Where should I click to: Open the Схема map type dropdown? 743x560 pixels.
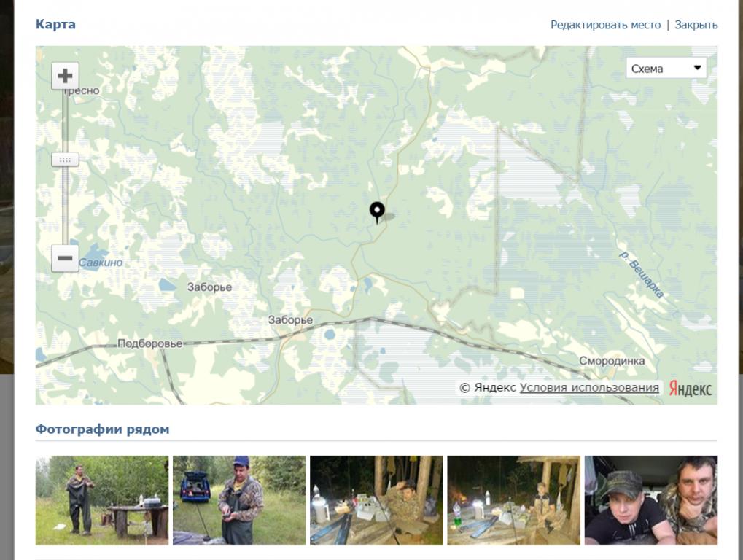[x=666, y=69]
